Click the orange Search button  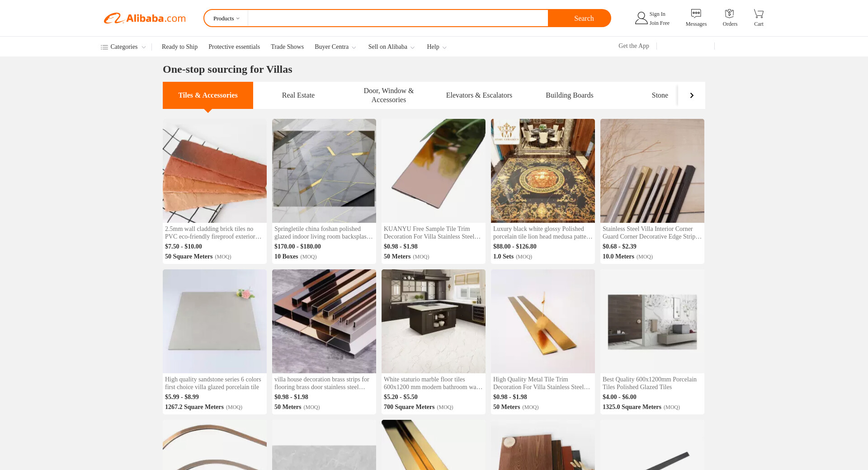580,18
